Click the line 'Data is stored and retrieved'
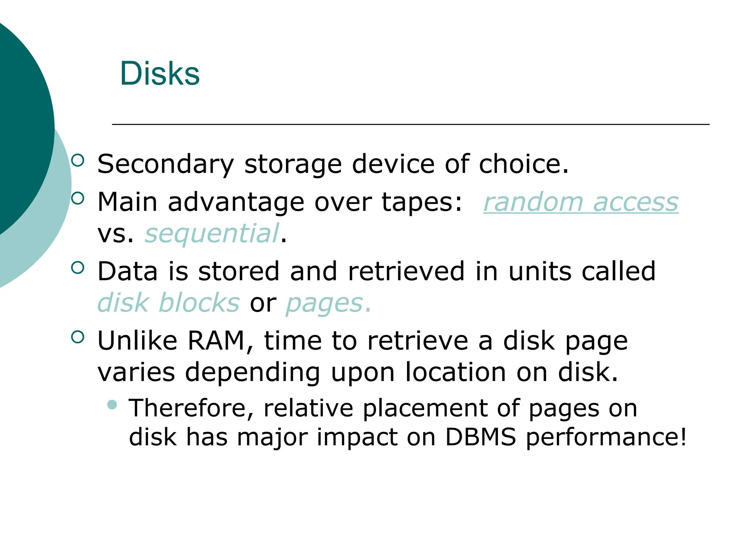The width and height of the screenshot is (747, 560). coord(376,271)
